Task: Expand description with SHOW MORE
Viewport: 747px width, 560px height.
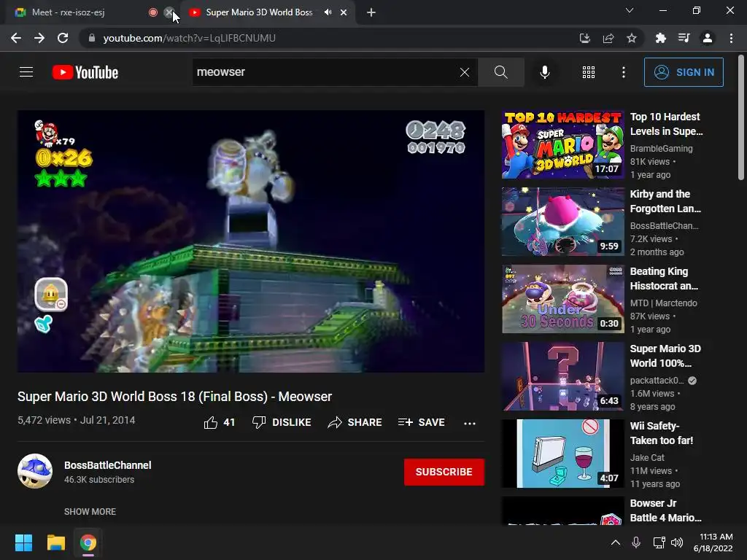Action: click(90, 511)
